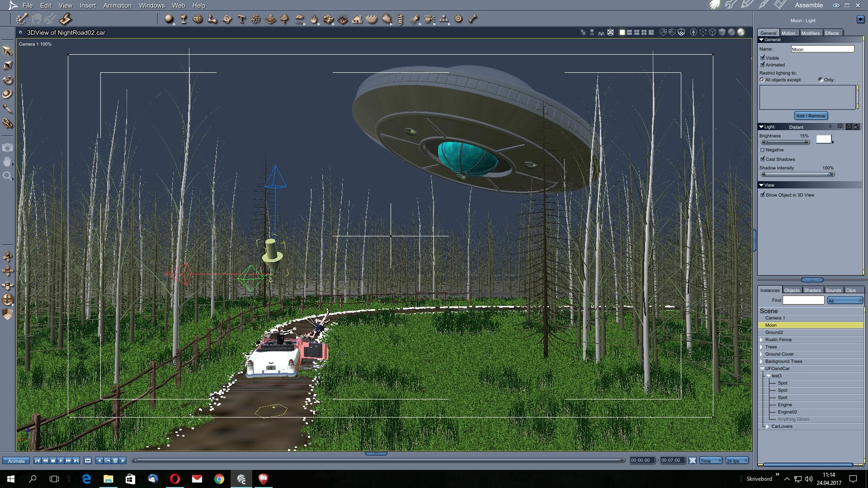Screen dimensions: 868x488
Task: Click the white light color swatch
Action: [x=823, y=139]
